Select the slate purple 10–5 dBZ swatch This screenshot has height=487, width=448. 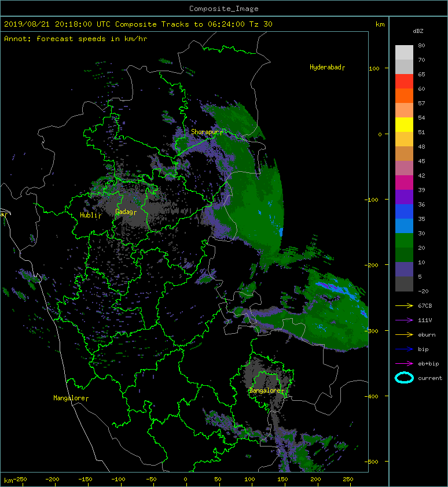[x=404, y=269]
